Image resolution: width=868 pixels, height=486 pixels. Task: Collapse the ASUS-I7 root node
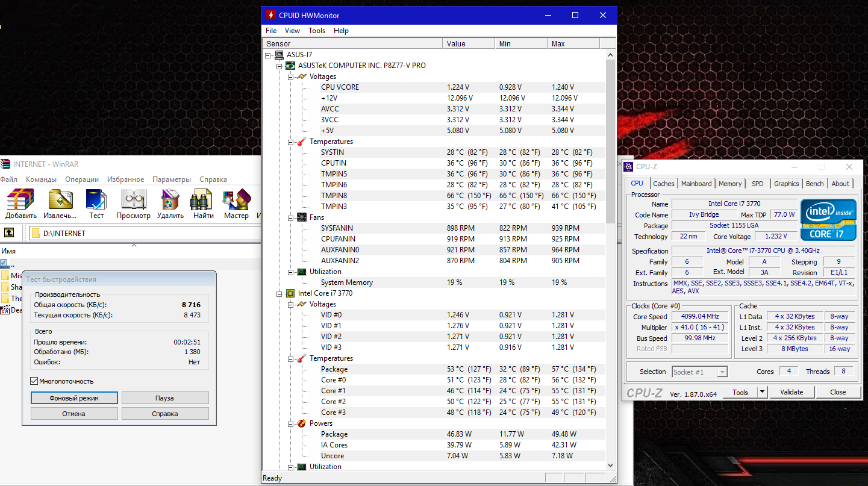[268, 55]
